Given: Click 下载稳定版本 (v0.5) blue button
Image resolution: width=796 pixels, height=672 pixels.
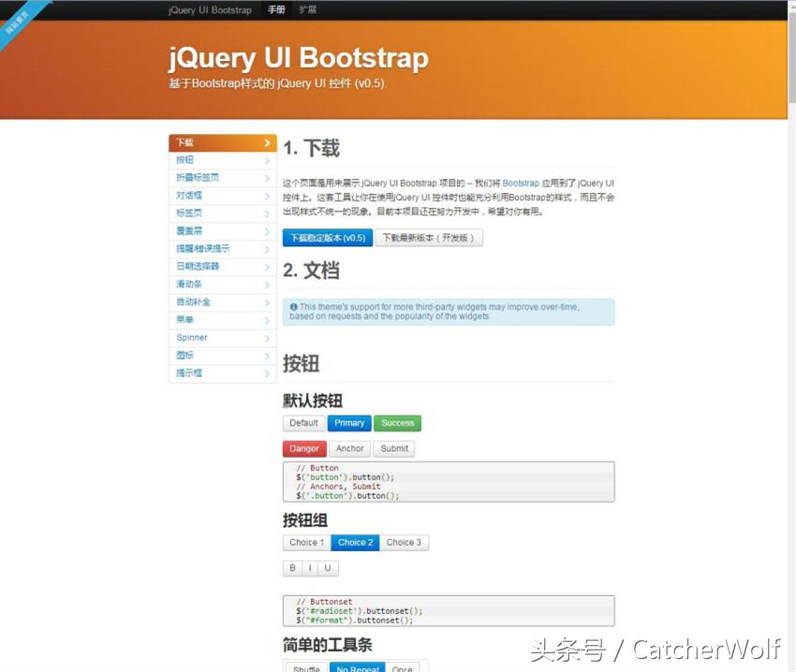Looking at the screenshot, I should pos(328,238).
